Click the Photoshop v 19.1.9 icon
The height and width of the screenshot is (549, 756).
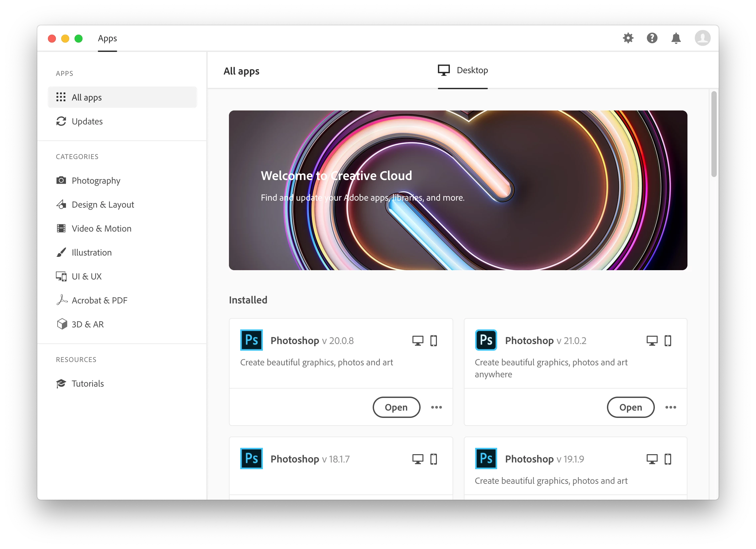pos(486,459)
